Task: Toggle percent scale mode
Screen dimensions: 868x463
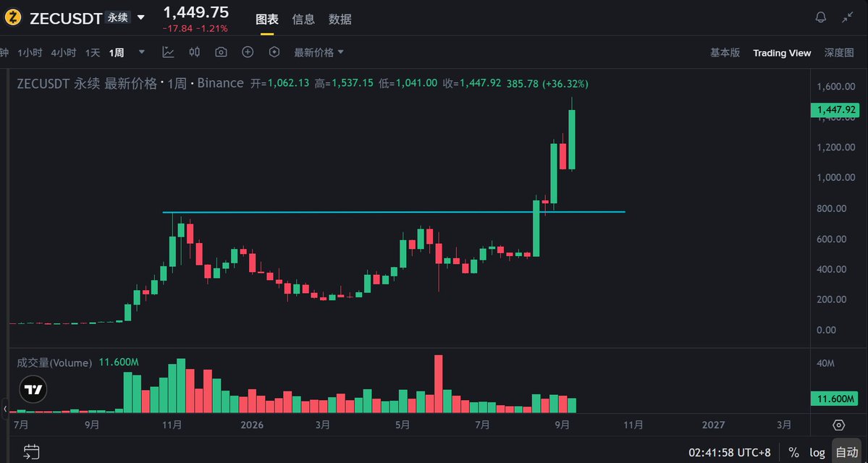Action: pos(793,452)
